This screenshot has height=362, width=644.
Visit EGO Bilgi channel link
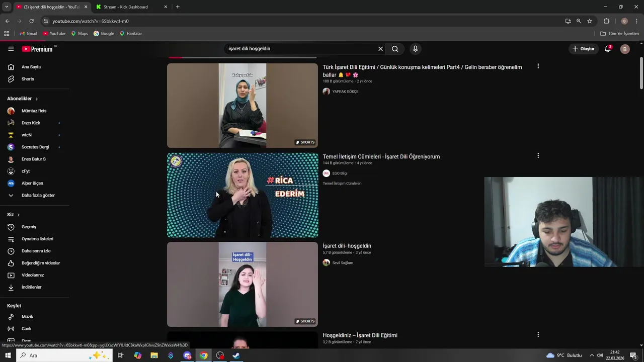340,173
